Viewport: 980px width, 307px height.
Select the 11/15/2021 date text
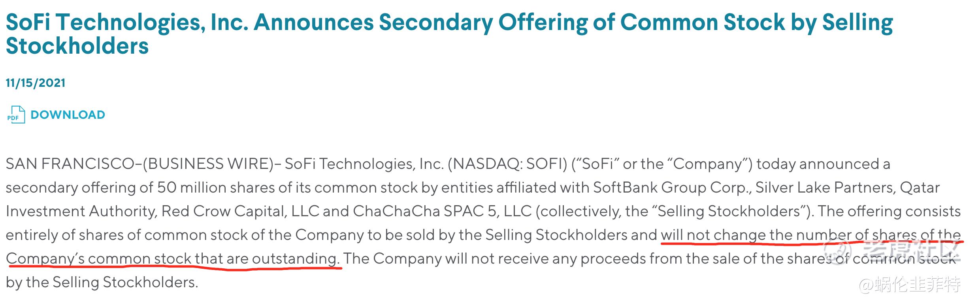[36, 83]
